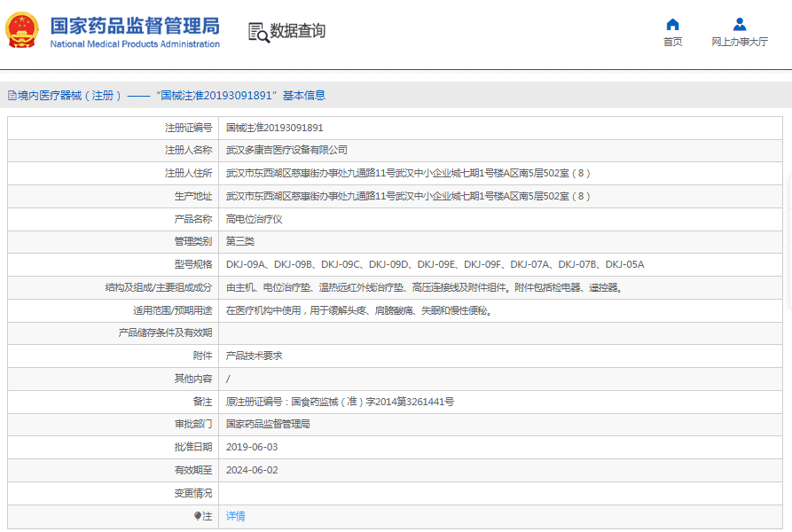Click the 产品储存条件及有效期 label
The height and width of the screenshot is (532, 792).
click(x=165, y=332)
